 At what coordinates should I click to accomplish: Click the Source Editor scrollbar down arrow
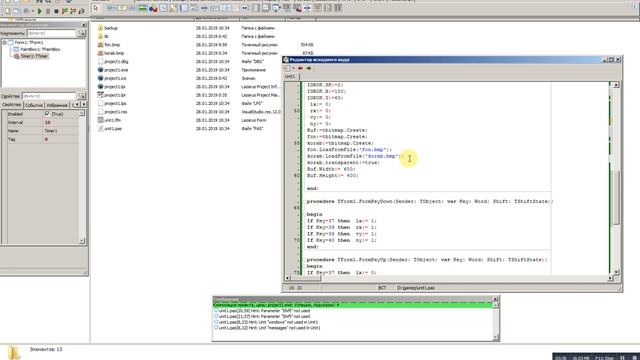(x=616, y=272)
